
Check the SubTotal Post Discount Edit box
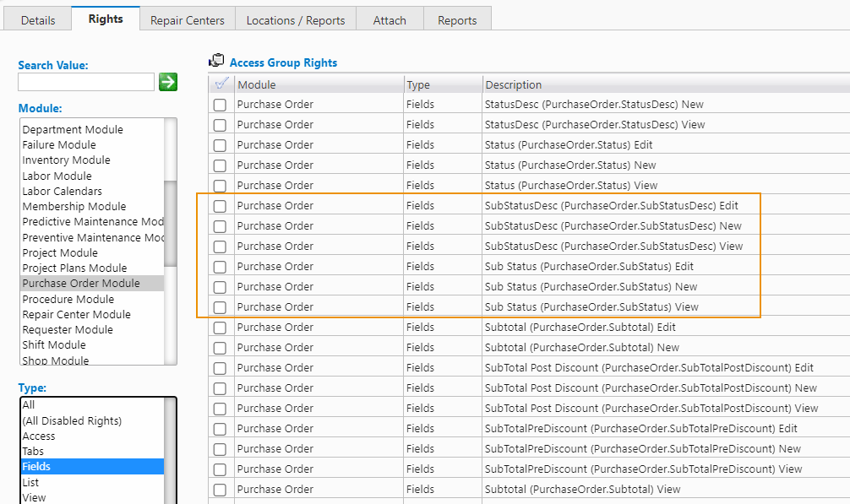(x=220, y=368)
